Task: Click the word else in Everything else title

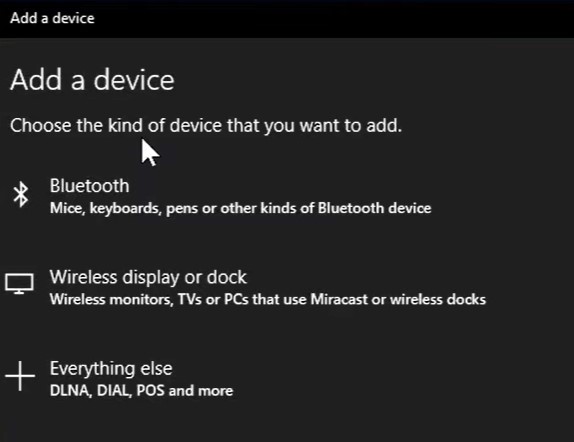Action: tap(156, 368)
